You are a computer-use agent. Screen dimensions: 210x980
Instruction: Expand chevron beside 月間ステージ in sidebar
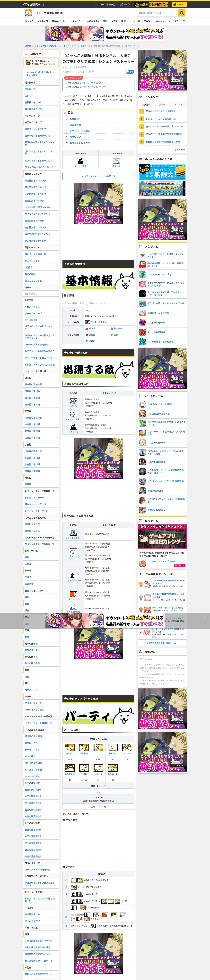pyautogui.click(x=57, y=690)
